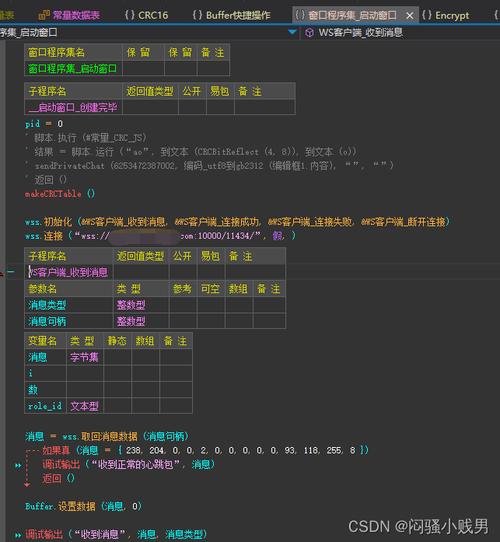Screen dimensions: 500x542
Task: Click the makeCRCTable () call
Action: 60,194
